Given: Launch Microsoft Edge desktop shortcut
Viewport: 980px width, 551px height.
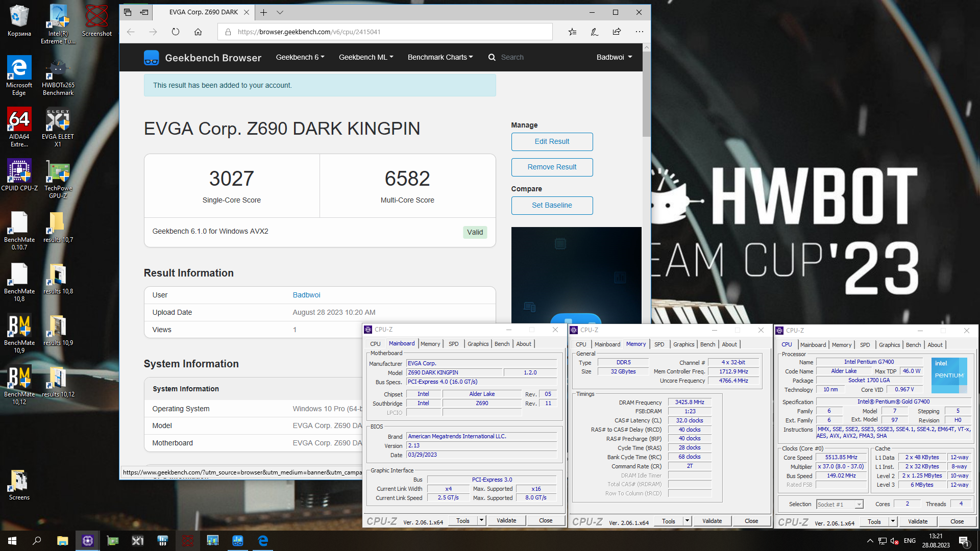Looking at the screenshot, I should pyautogui.click(x=19, y=76).
